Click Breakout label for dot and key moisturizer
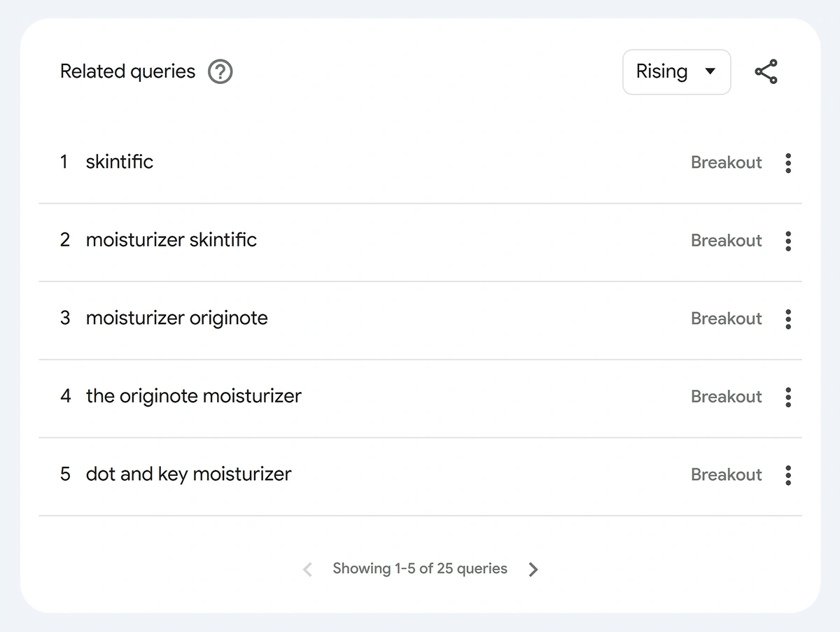The image size is (840, 632). click(x=726, y=475)
